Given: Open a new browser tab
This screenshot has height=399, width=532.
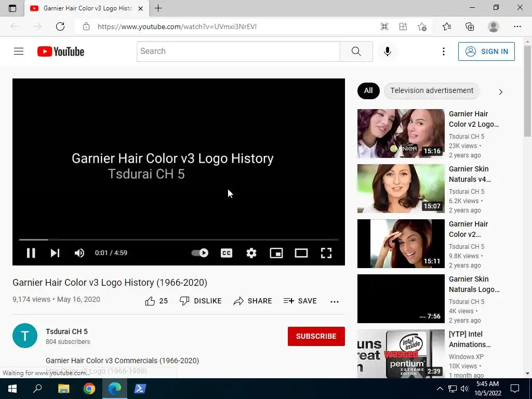Looking at the screenshot, I should 158,8.
